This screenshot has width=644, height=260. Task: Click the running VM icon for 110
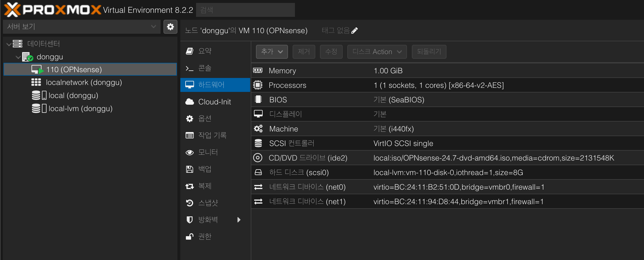coord(38,70)
